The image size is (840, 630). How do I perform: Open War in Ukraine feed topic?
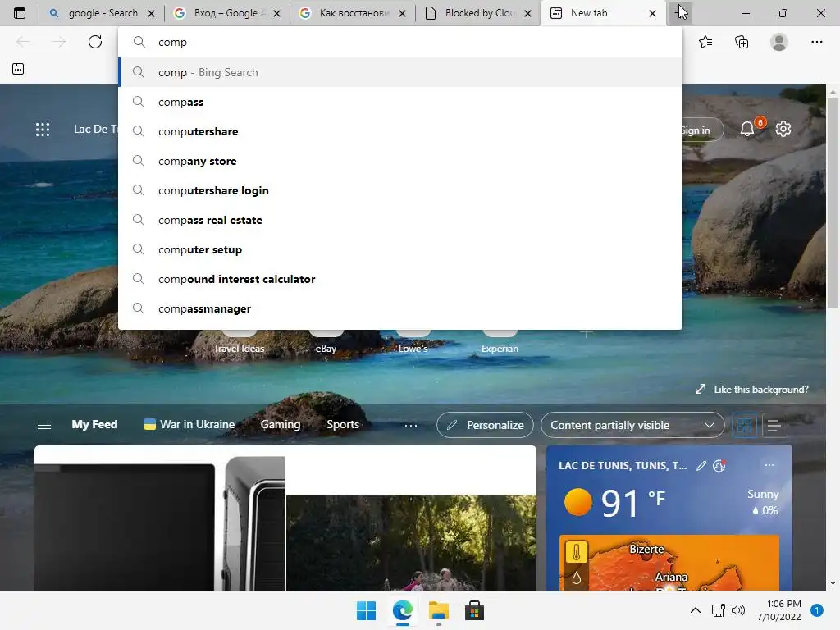click(189, 424)
